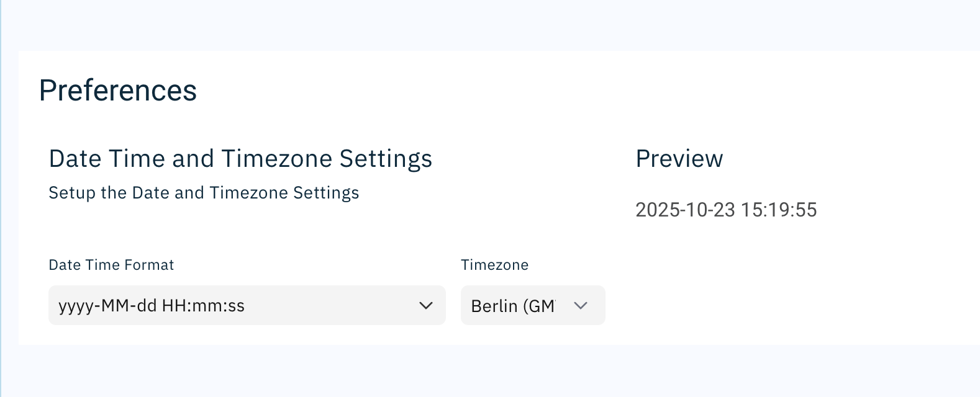Click the word Settings in the section heading
The image size is (980, 397).
click(386, 159)
